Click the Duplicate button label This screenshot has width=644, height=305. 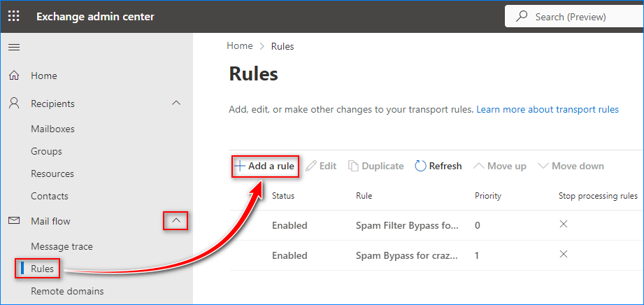[x=382, y=166]
